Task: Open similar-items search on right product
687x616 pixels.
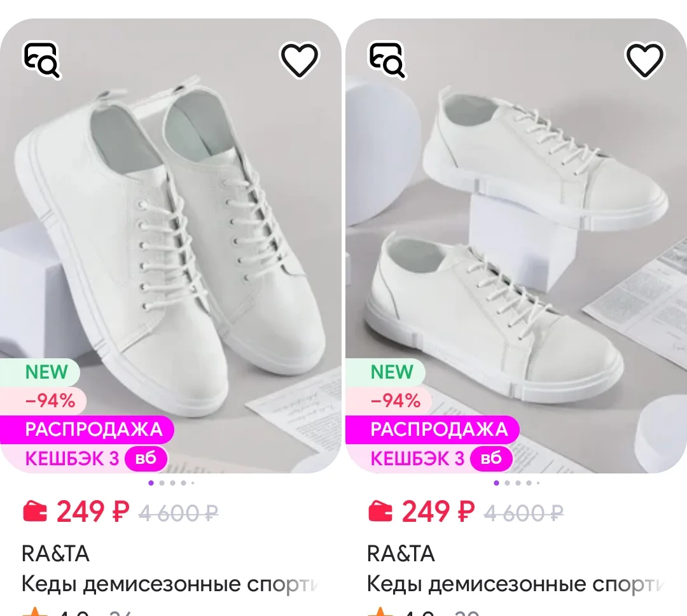Action: click(387, 60)
